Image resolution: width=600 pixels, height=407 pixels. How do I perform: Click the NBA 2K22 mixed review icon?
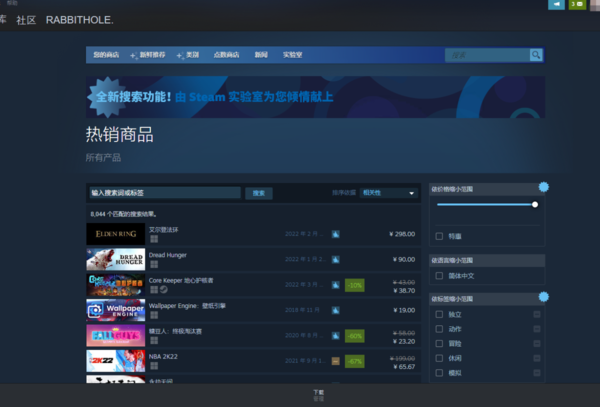(336, 361)
